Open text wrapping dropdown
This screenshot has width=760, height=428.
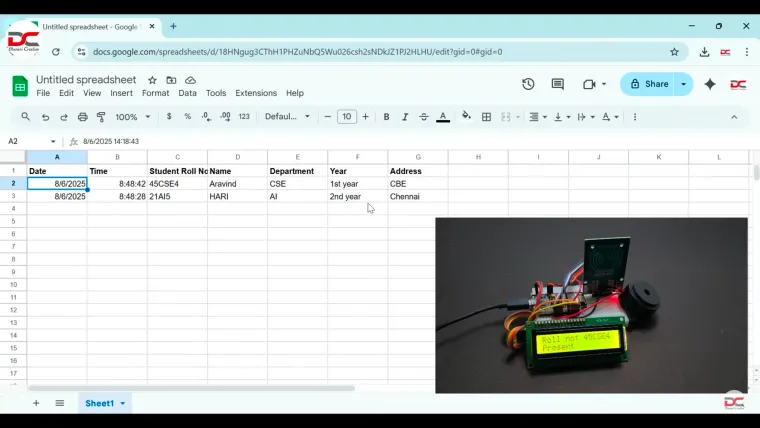pos(586,117)
